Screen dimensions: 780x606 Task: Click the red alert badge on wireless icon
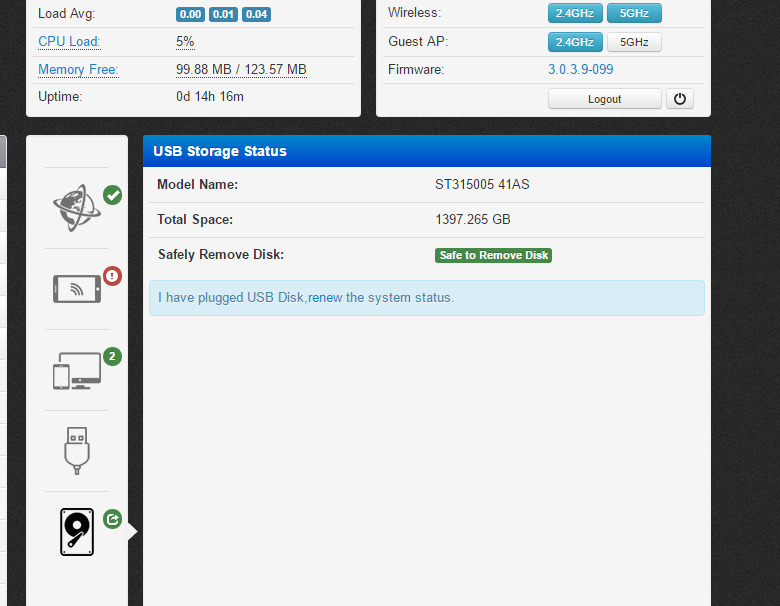coord(112,276)
